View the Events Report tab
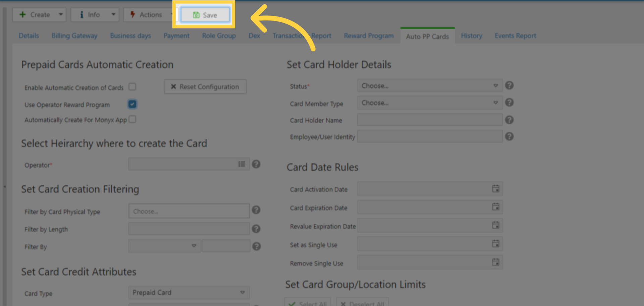This screenshot has height=306, width=644. (515, 36)
